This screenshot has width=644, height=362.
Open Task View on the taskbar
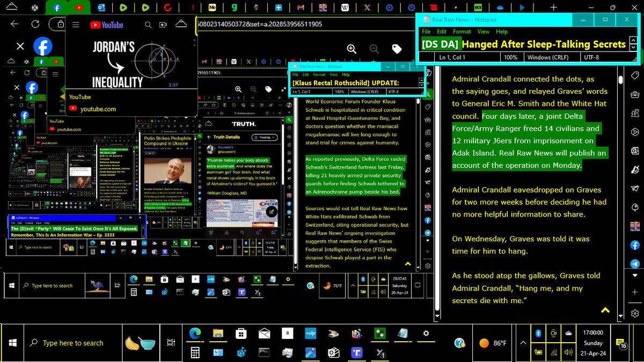(171, 343)
